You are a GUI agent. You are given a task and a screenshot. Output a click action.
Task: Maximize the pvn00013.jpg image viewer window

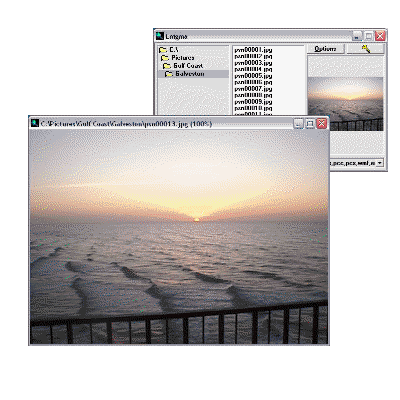(x=310, y=124)
